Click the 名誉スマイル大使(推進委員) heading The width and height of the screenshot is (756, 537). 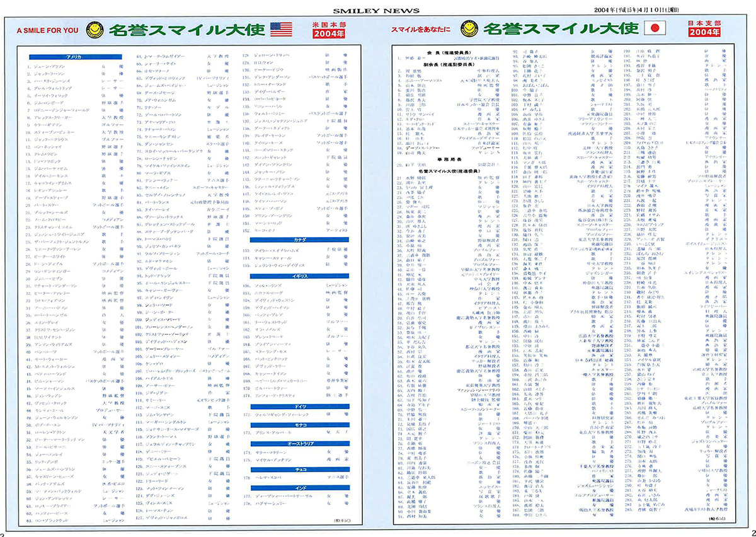tap(450, 171)
